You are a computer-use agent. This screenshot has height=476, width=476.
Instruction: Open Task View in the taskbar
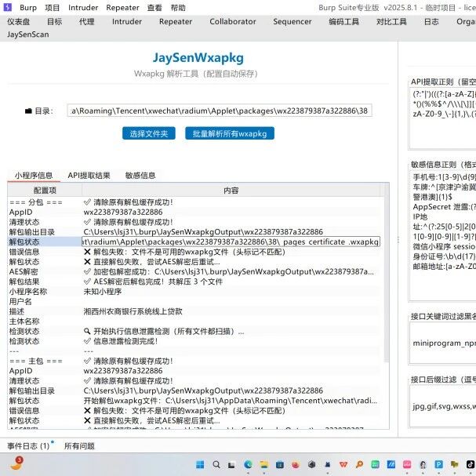coord(231,465)
